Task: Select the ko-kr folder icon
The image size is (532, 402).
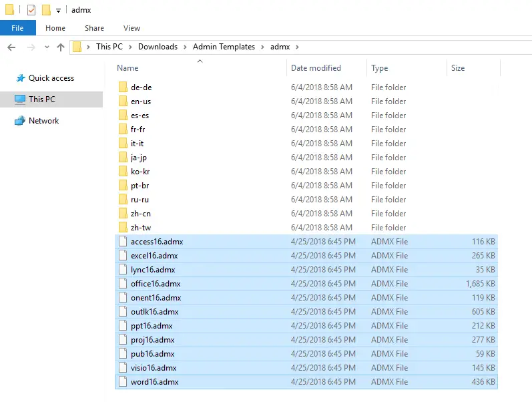Action: (x=123, y=171)
